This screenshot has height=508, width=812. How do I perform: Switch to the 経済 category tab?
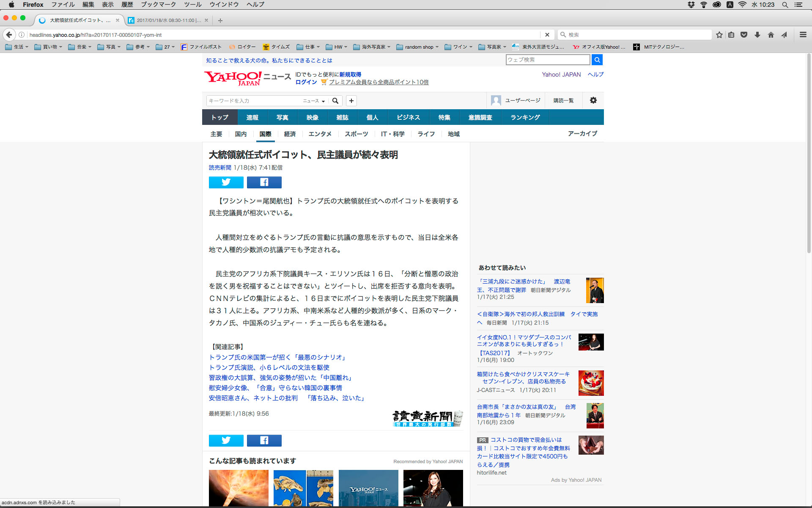[x=290, y=134]
